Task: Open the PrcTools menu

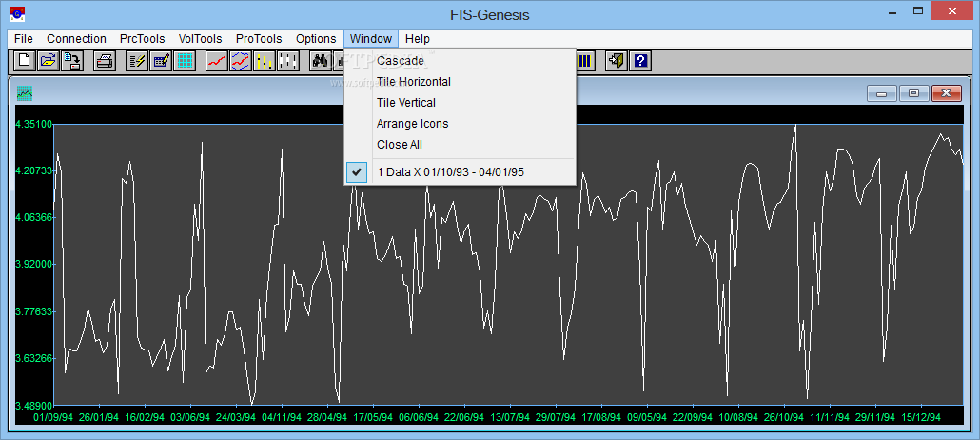Action: pyautogui.click(x=143, y=39)
